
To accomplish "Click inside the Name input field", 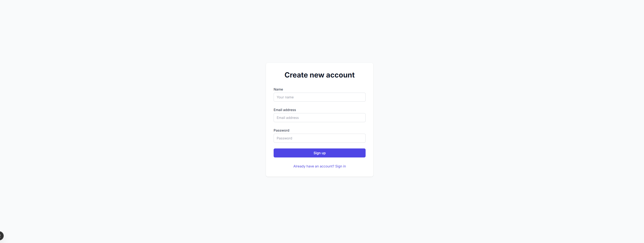I will [319, 97].
